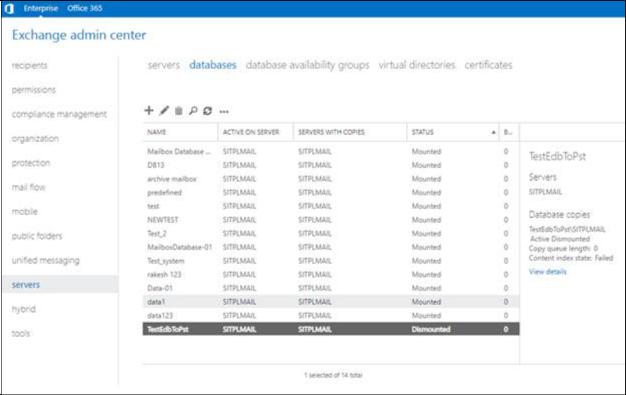
Task: Select the rakesh 123 database row
Action: tap(331, 274)
